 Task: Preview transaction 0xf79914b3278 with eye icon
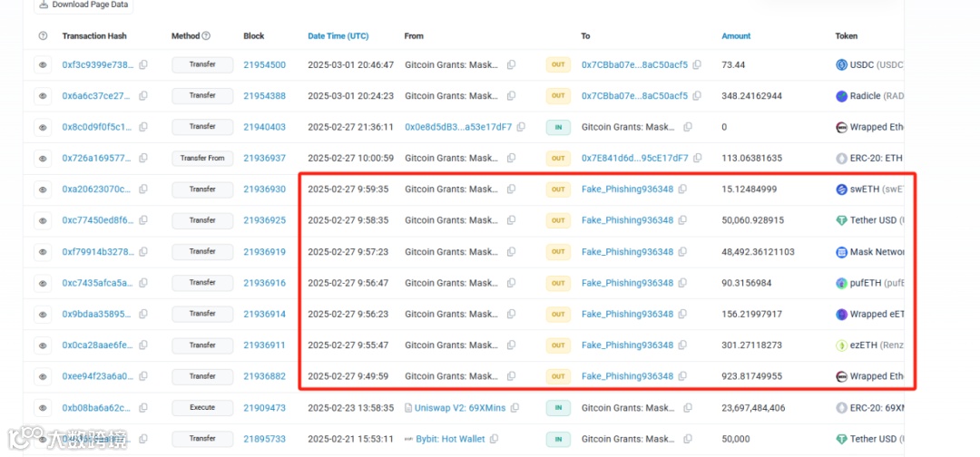pos(43,252)
